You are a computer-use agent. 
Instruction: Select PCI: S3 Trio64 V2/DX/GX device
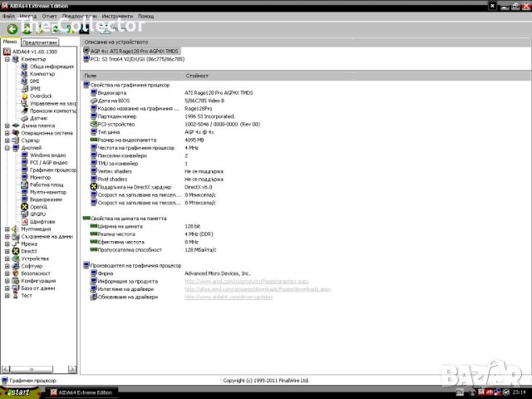[134, 59]
